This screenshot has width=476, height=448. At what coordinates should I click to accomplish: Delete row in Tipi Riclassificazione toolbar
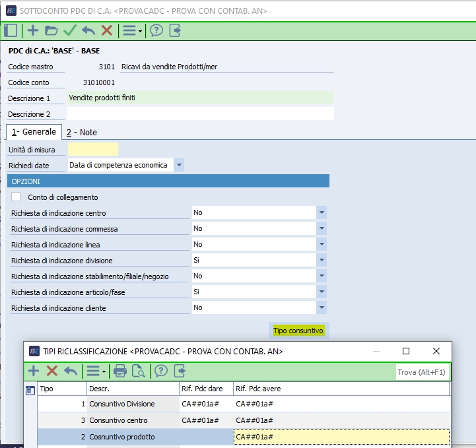[52, 371]
